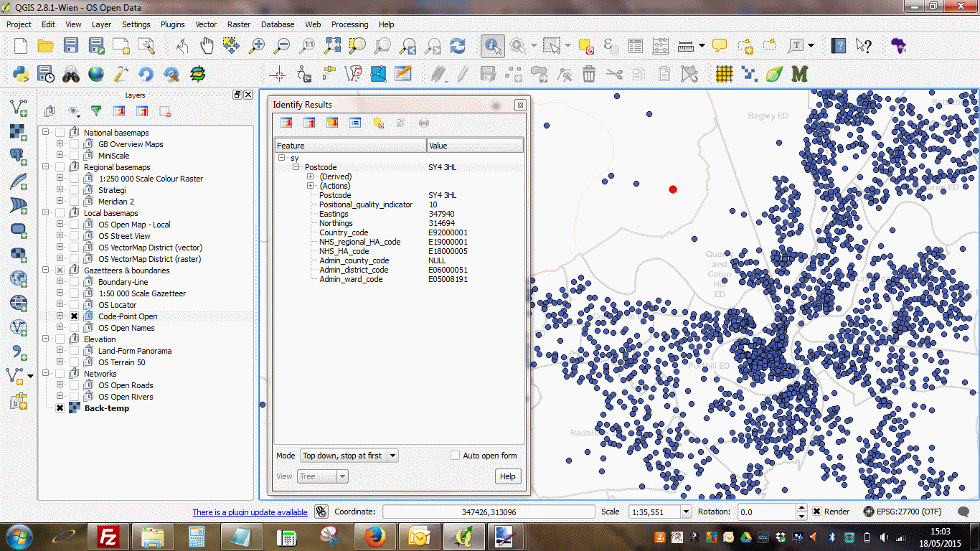Click print icon in Identify Results
The height and width of the screenshot is (551, 980).
(424, 123)
